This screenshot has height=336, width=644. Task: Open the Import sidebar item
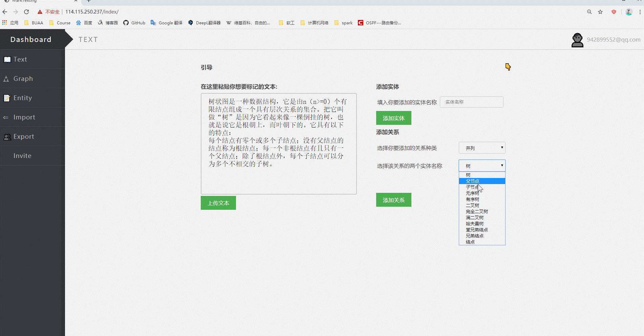point(33,117)
